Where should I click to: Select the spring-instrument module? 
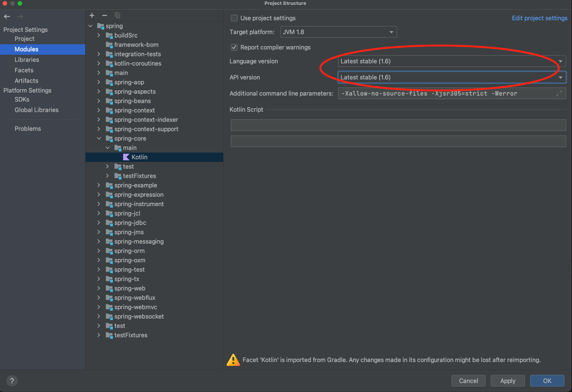pos(139,204)
